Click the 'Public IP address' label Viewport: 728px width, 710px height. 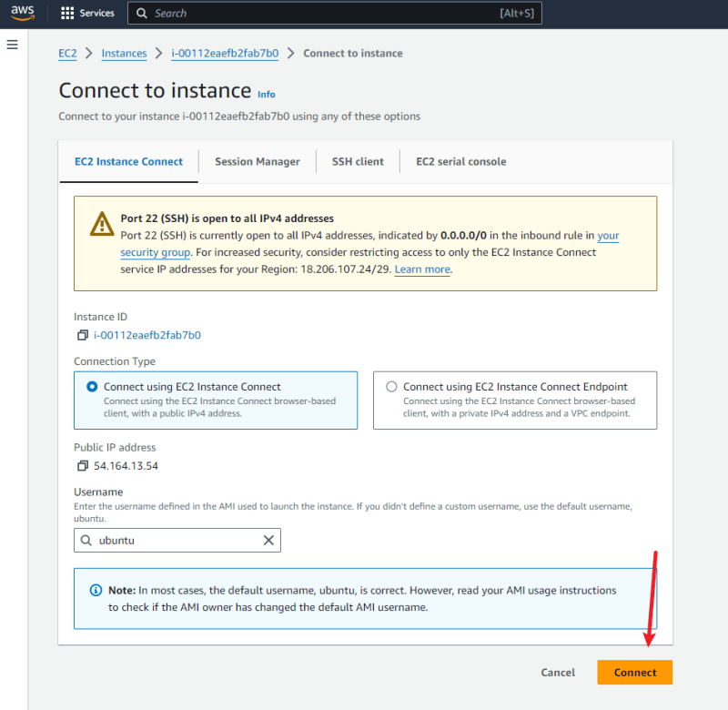pyautogui.click(x=115, y=447)
